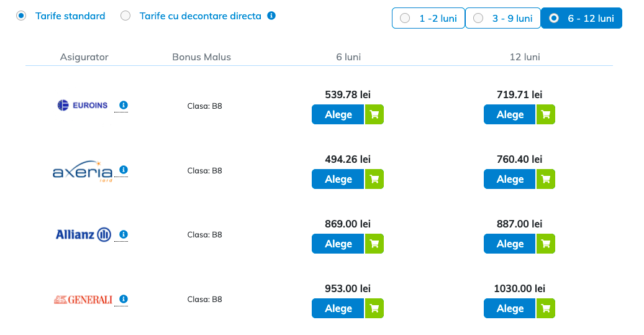Add Generali 12 luni offer to cart

[x=546, y=308]
